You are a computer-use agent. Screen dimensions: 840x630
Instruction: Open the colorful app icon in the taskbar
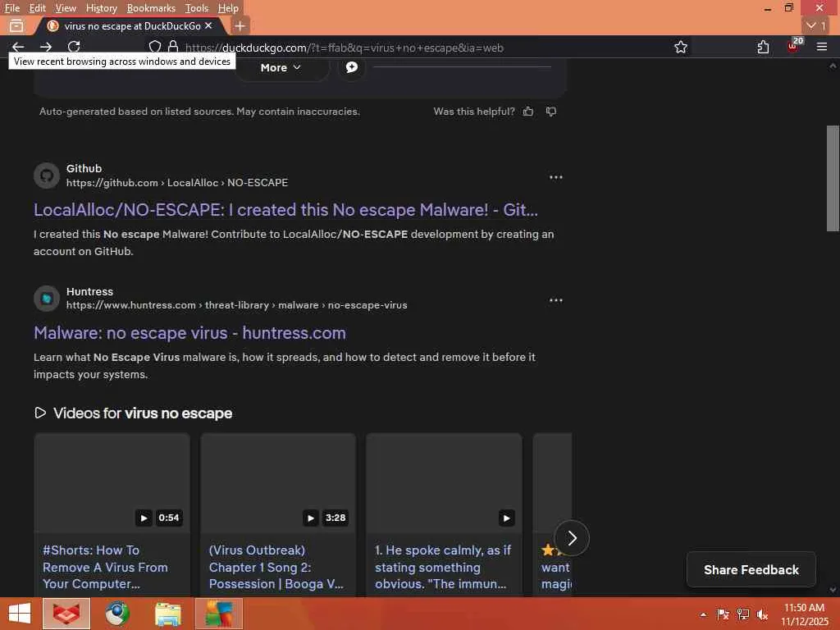point(218,614)
